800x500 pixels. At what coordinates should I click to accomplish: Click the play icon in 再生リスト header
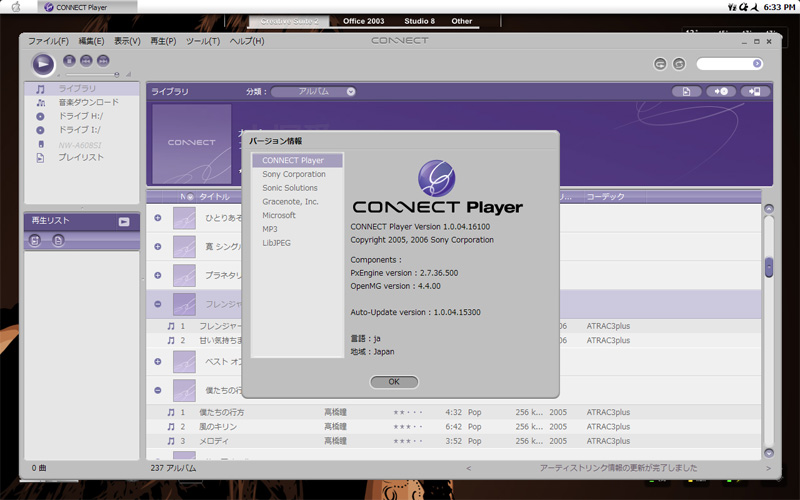(x=124, y=222)
